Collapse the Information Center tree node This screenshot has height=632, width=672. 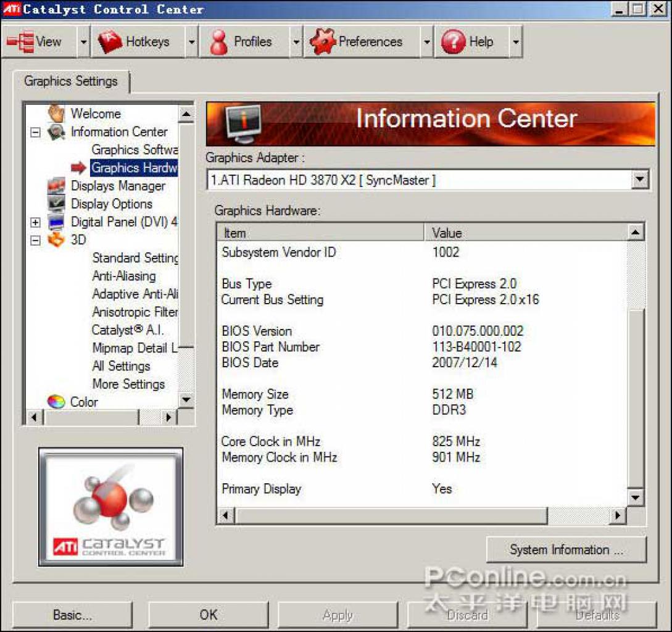tap(36, 132)
